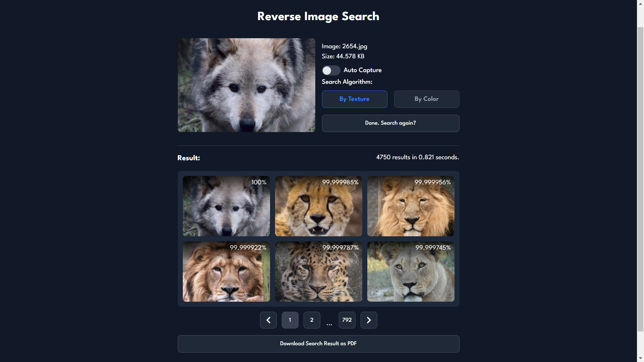This screenshot has width=644, height=362.
Task: Go to the next results page arrow
Action: pyautogui.click(x=369, y=320)
